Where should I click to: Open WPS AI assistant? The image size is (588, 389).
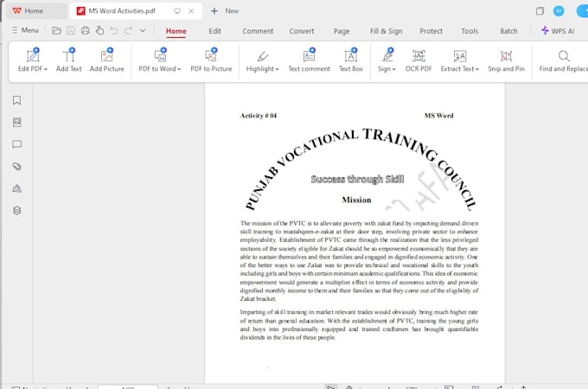click(558, 31)
